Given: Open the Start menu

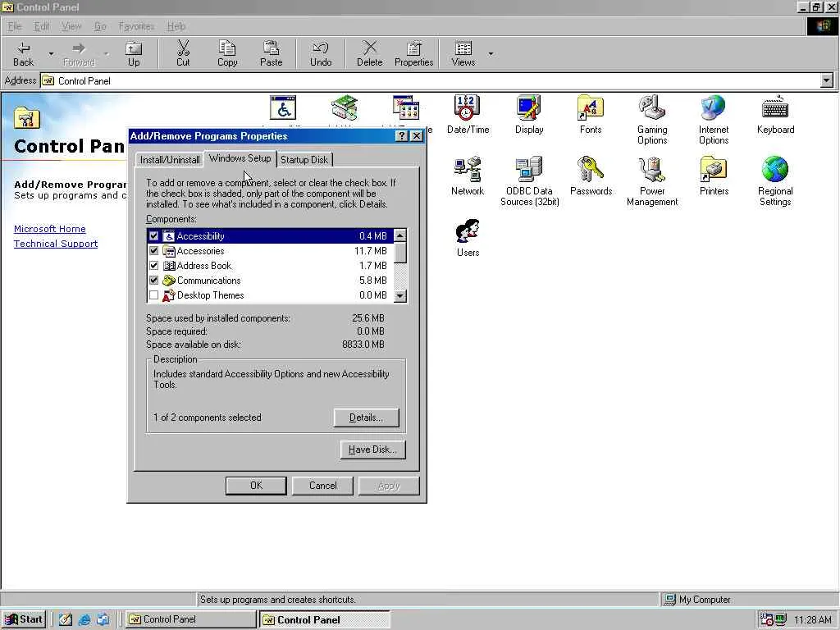Looking at the screenshot, I should click(x=24, y=619).
